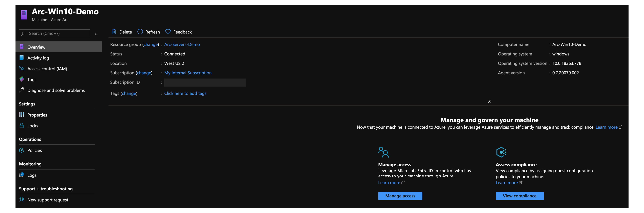This screenshot has height=213, width=644.
Task: Click the redacted Subscription ID value
Action: [205, 83]
